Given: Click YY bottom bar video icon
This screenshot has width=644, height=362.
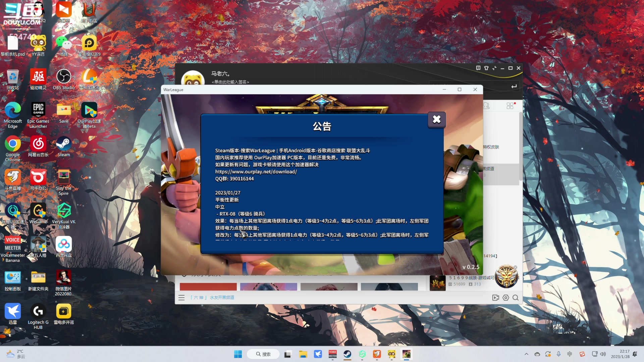Looking at the screenshot, I should [495, 298].
